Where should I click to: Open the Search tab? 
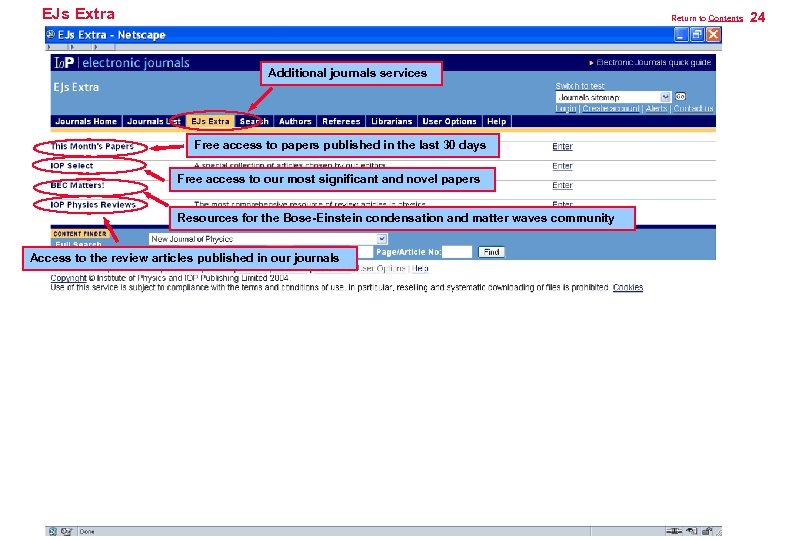[254, 122]
